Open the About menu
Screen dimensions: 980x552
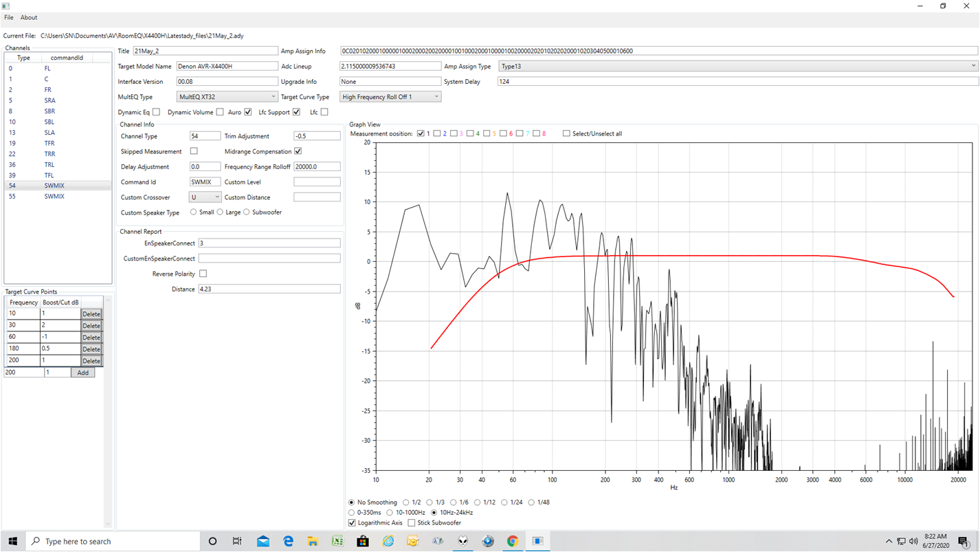[x=29, y=17]
